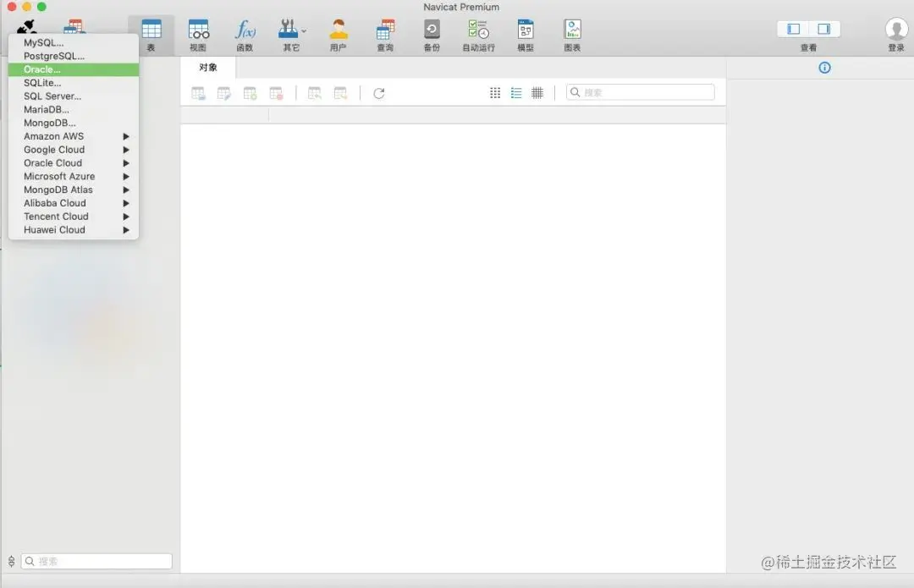Click the filter stepper icon beside sidebar search
This screenshot has height=588, width=914.
click(11, 561)
